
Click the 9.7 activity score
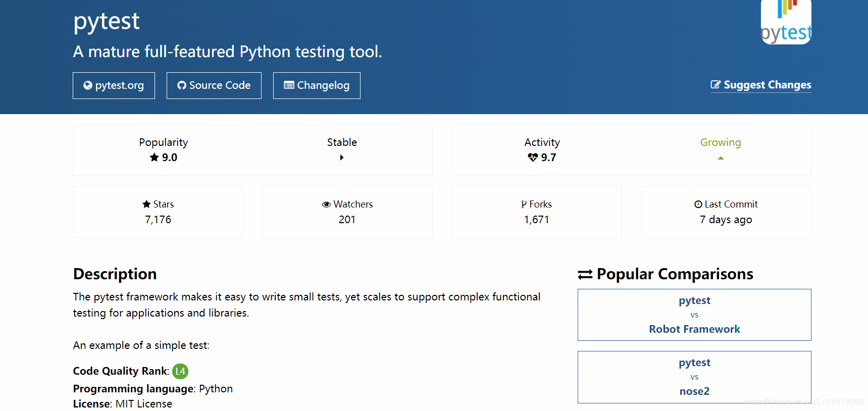pos(548,158)
